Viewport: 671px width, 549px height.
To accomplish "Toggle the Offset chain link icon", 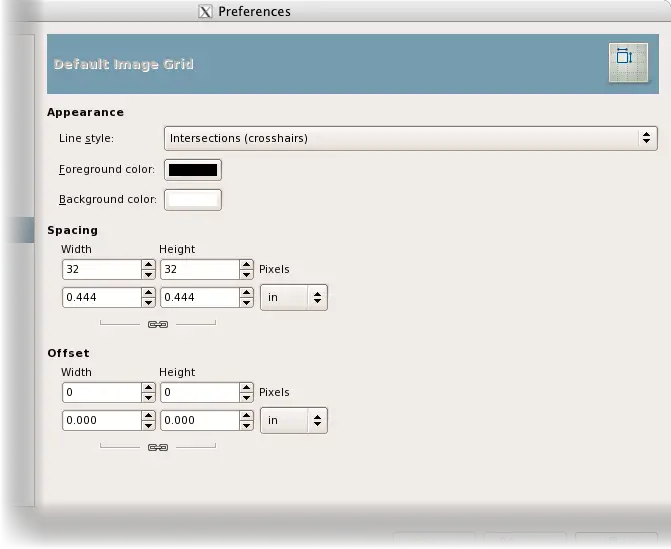I will coord(158,447).
